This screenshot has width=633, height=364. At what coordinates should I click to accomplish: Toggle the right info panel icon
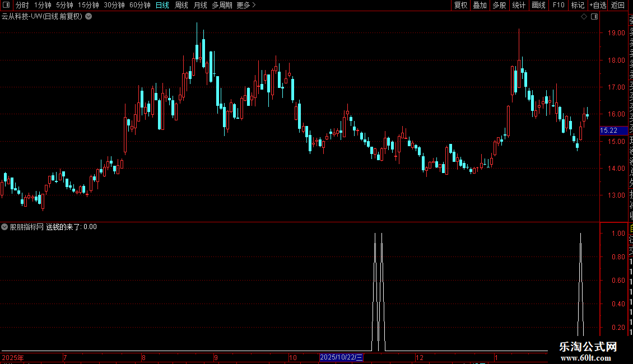(594, 17)
